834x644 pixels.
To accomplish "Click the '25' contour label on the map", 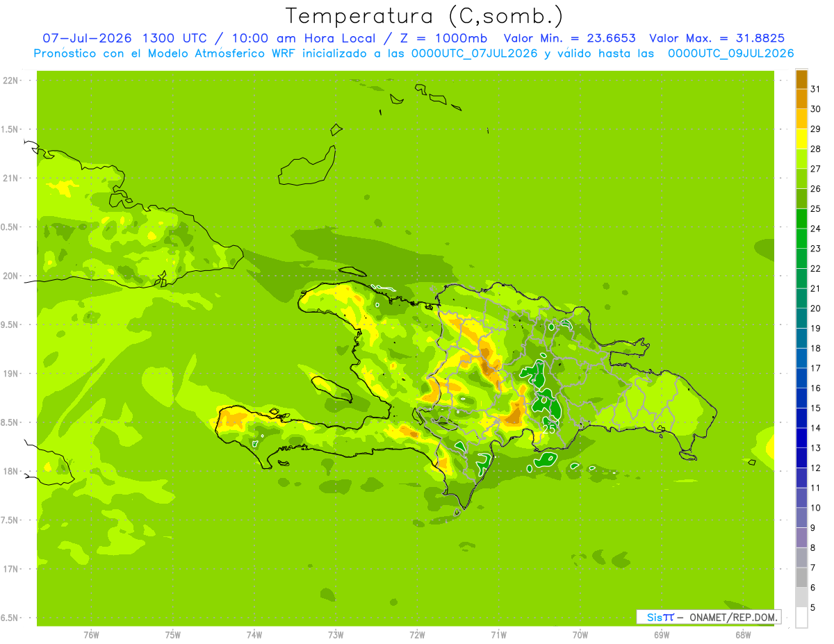I will pyautogui.click(x=549, y=429).
